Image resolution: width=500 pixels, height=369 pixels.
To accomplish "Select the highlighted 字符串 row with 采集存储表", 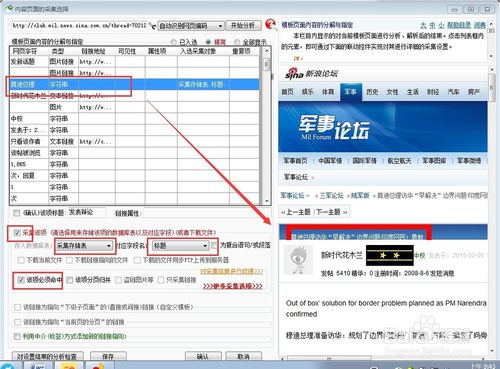I will click(134, 84).
